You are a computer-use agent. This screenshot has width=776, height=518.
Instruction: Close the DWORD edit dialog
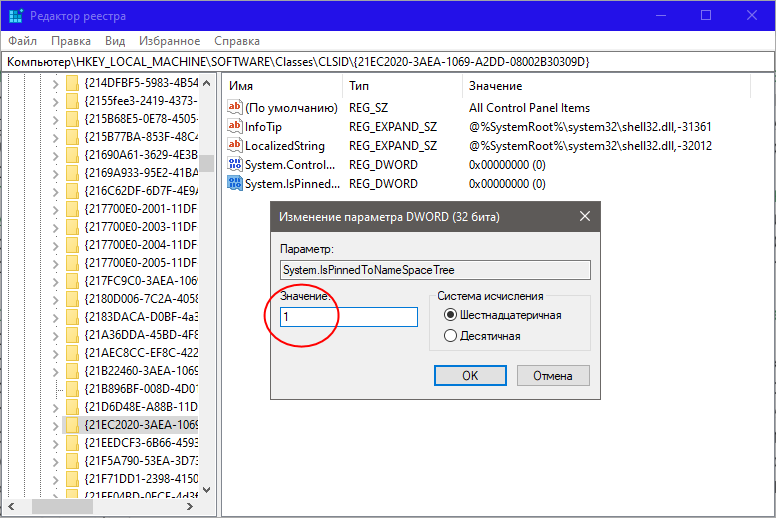[x=584, y=217]
